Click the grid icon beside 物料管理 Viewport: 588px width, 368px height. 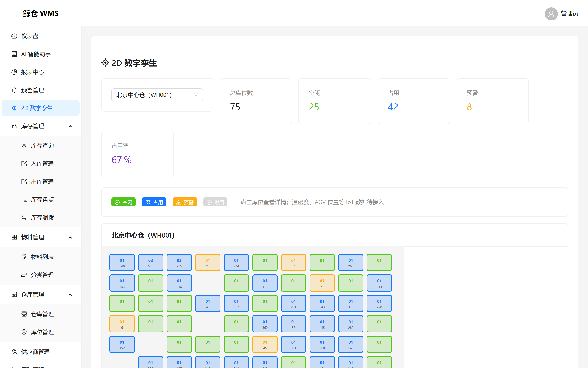(14, 237)
